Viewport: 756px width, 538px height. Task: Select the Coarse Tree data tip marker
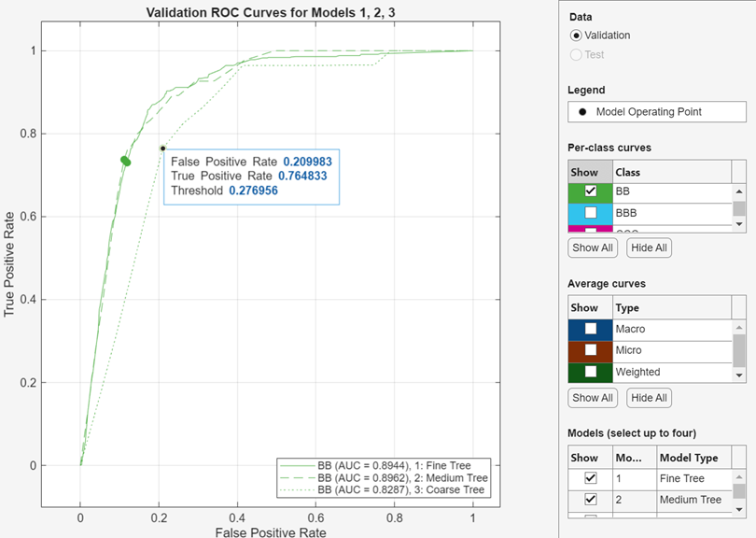(162, 148)
